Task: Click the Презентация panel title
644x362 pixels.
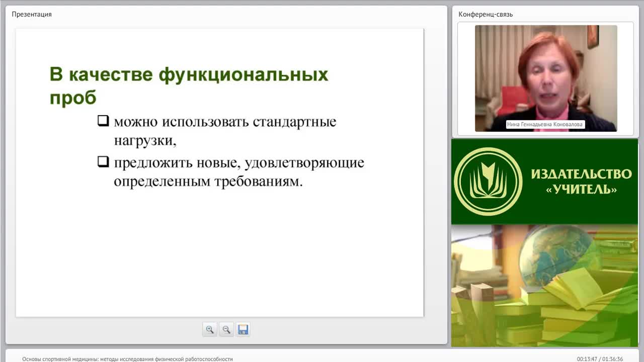Action: click(x=32, y=14)
